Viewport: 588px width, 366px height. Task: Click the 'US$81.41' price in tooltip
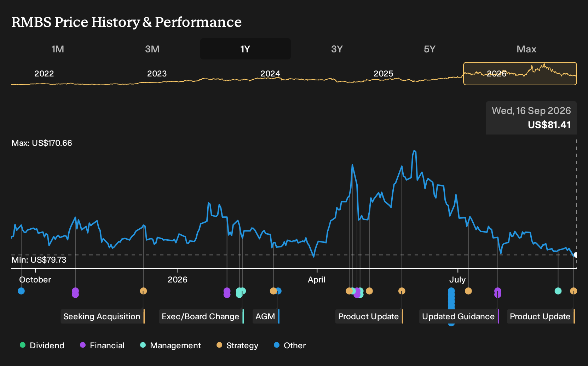549,125
